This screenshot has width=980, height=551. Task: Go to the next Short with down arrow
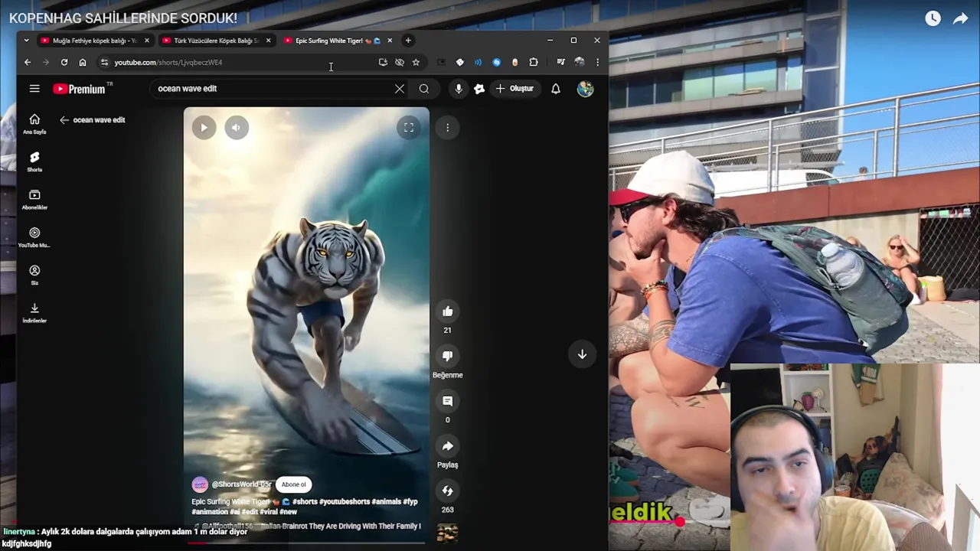[582, 354]
